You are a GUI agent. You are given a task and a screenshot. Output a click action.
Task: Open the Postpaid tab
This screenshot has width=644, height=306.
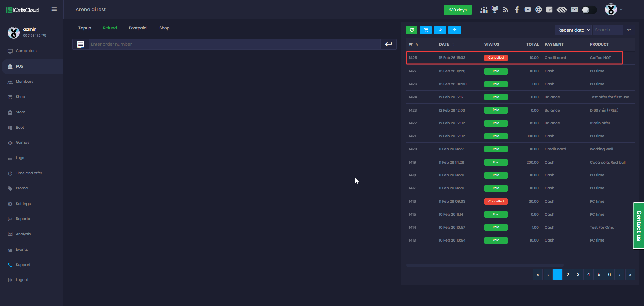click(x=138, y=28)
